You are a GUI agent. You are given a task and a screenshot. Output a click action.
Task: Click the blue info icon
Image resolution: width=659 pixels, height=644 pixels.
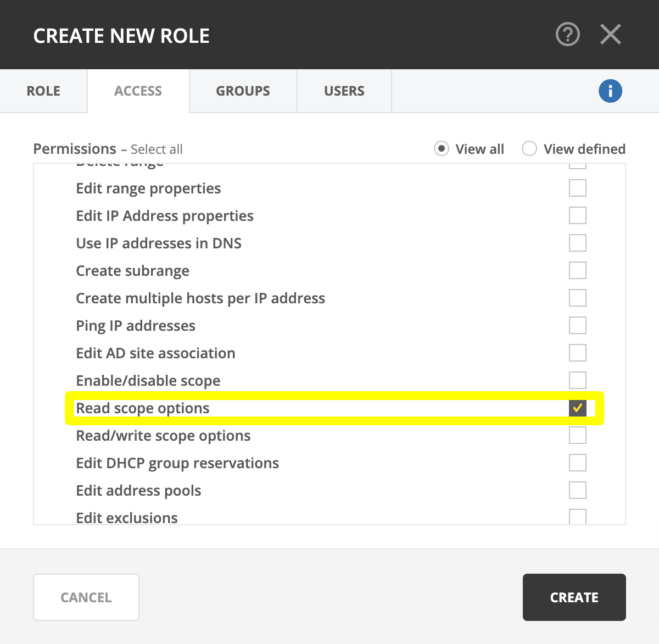click(610, 91)
